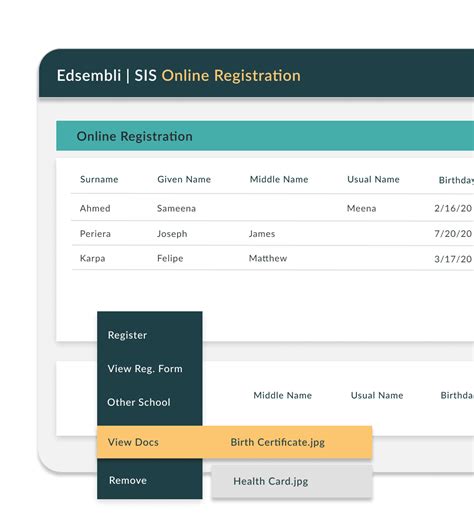Viewport: 474px width, 521px height.
Task: Click the View Docs menu item
Action: [133, 442]
